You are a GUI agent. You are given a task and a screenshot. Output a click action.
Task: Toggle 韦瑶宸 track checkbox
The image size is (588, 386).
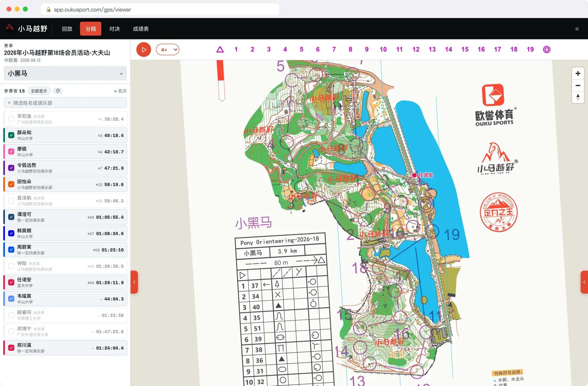click(11, 299)
